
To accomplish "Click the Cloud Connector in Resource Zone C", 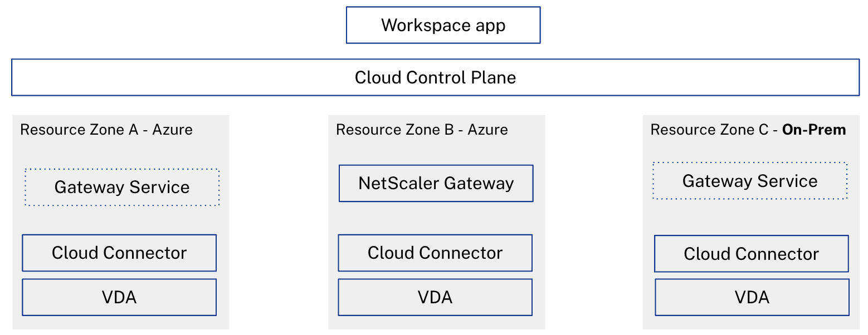I will tap(751, 254).
